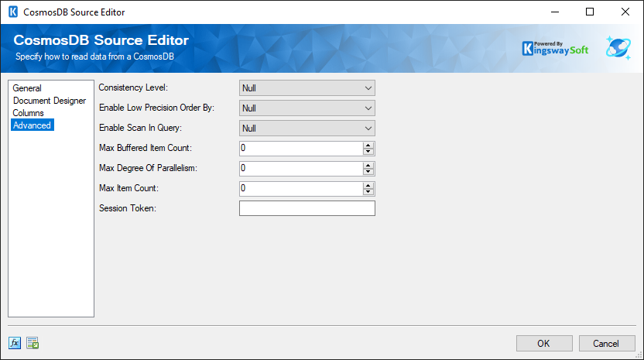Click the CosmosDB planet icon in banner
The image size is (644, 360).
click(x=618, y=48)
